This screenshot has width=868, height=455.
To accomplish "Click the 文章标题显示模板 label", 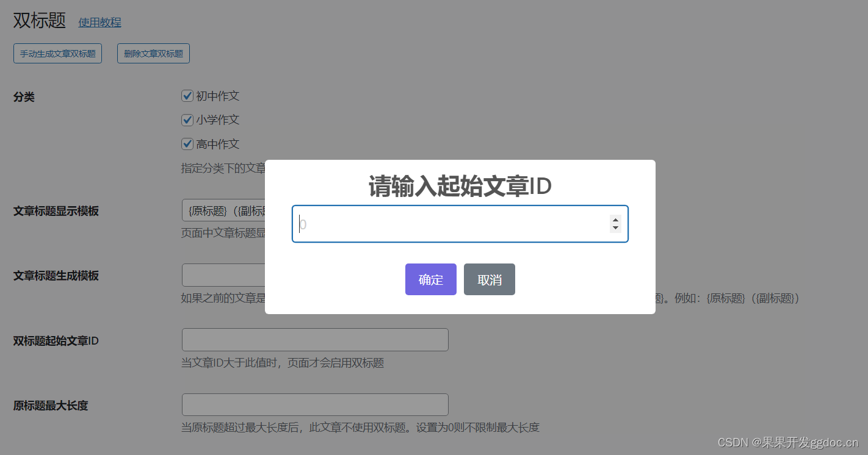I will click(56, 211).
